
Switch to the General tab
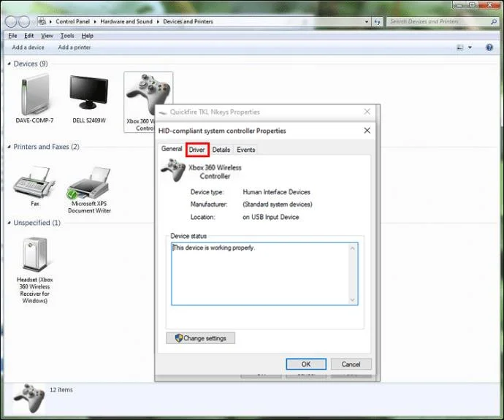[x=172, y=149]
